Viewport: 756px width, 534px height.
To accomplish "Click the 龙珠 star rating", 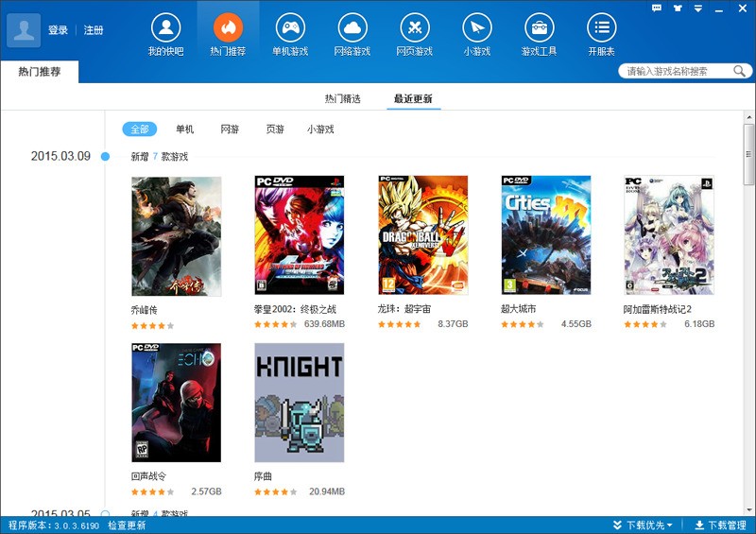I will tap(399, 324).
